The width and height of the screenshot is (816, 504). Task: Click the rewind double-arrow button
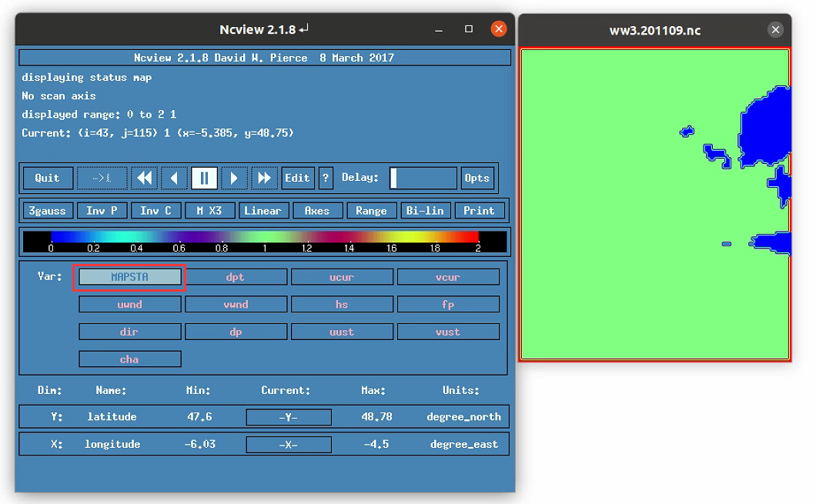[145, 178]
